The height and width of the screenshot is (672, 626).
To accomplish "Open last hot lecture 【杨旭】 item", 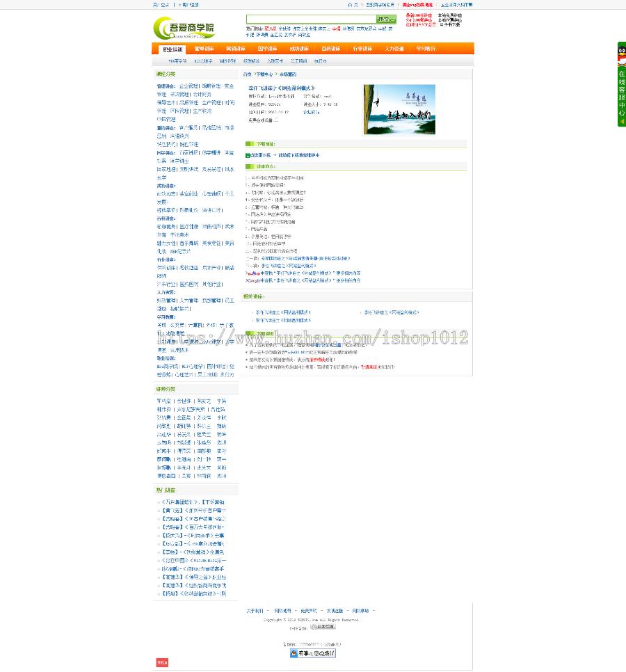I will pos(193,593).
